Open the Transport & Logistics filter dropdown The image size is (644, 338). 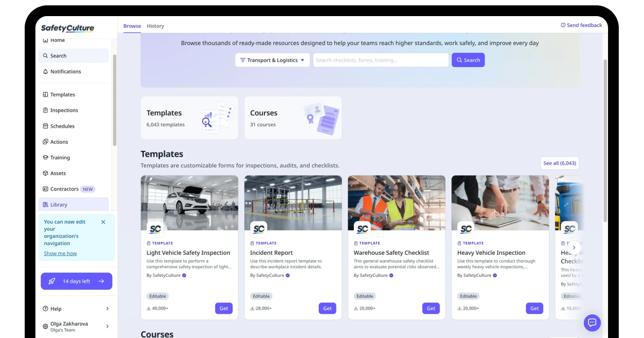pyautogui.click(x=273, y=60)
